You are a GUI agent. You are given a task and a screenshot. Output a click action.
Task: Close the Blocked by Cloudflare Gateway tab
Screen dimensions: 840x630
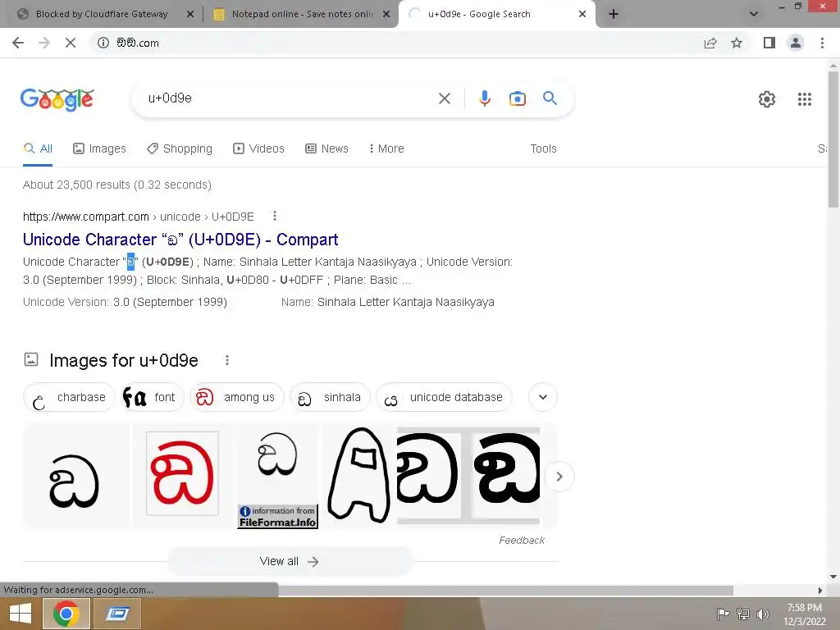click(190, 14)
